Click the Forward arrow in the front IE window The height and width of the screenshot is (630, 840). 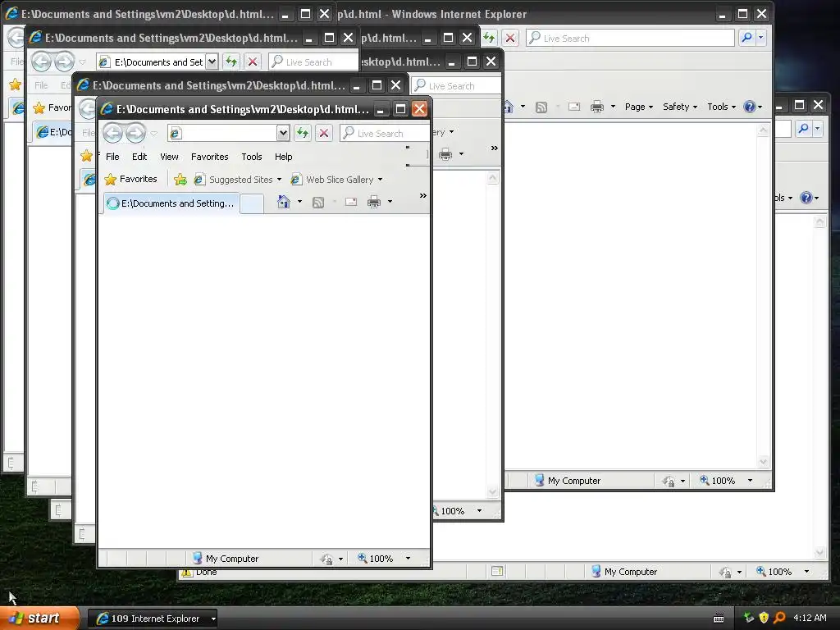(x=135, y=133)
